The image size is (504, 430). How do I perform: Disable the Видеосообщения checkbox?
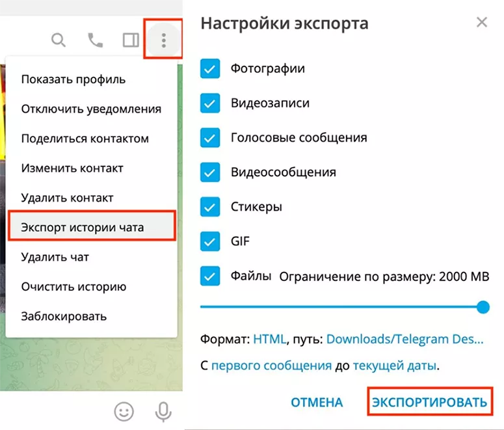[210, 172]
